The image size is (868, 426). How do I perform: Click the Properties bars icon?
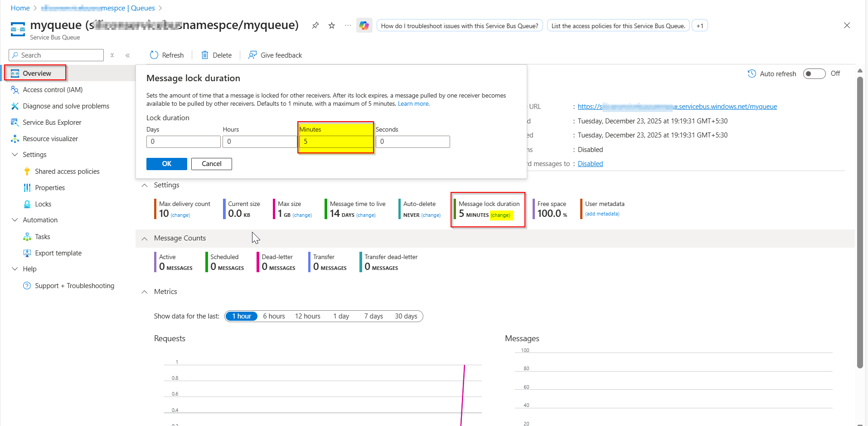[x=27, y=188]
